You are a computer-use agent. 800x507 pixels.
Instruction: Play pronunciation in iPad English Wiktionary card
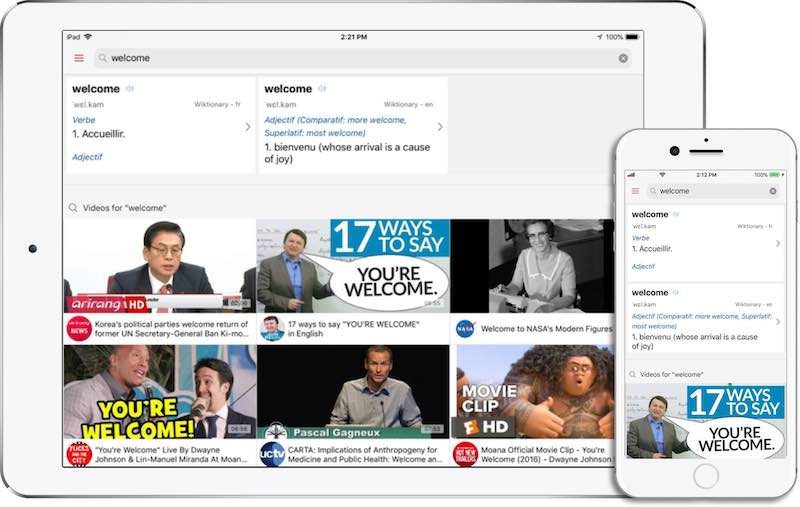[x=322, y=89]
